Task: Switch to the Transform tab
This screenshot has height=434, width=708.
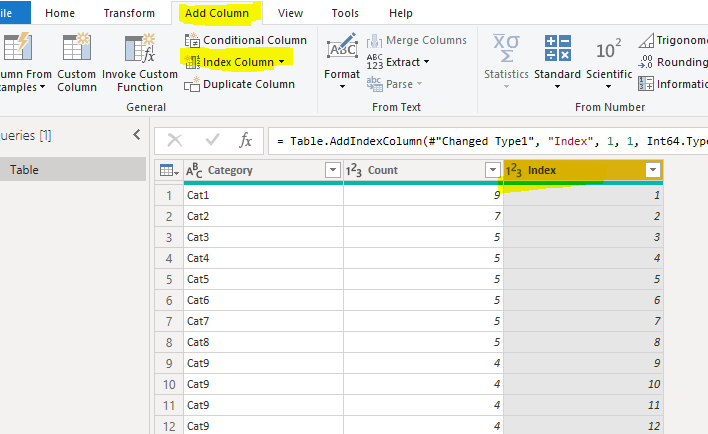Action: click(129, 13)
